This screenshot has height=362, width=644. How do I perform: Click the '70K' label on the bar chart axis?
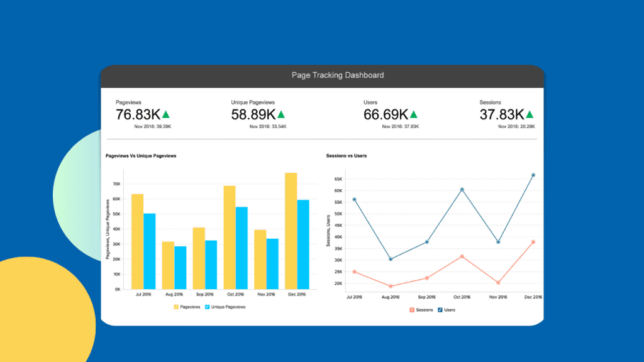tap(116, 184)
